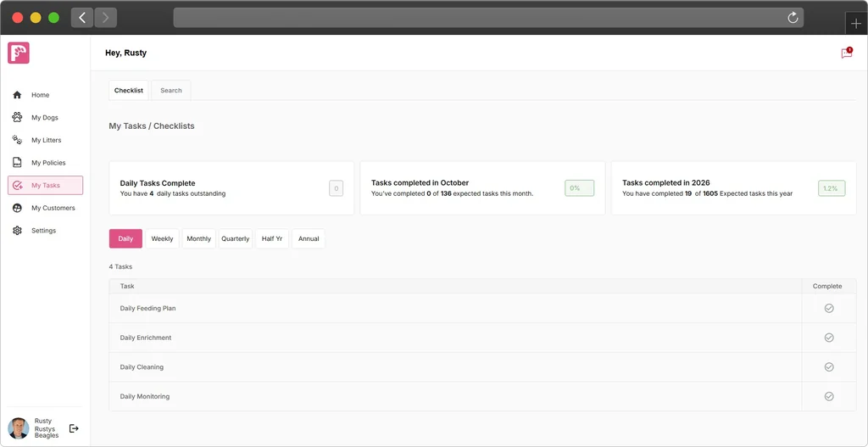Open a new browser tab with plus

coord(856,24)
